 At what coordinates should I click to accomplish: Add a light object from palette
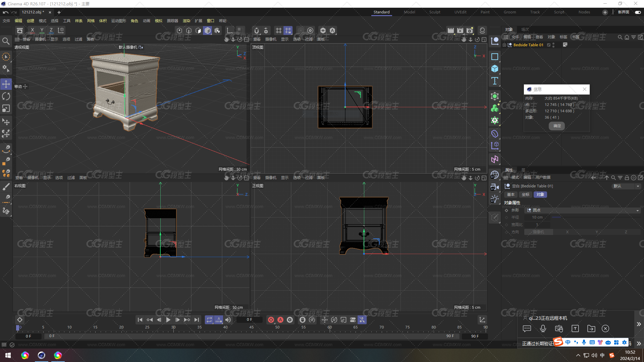pyautogui.click(x=495, y=199)
